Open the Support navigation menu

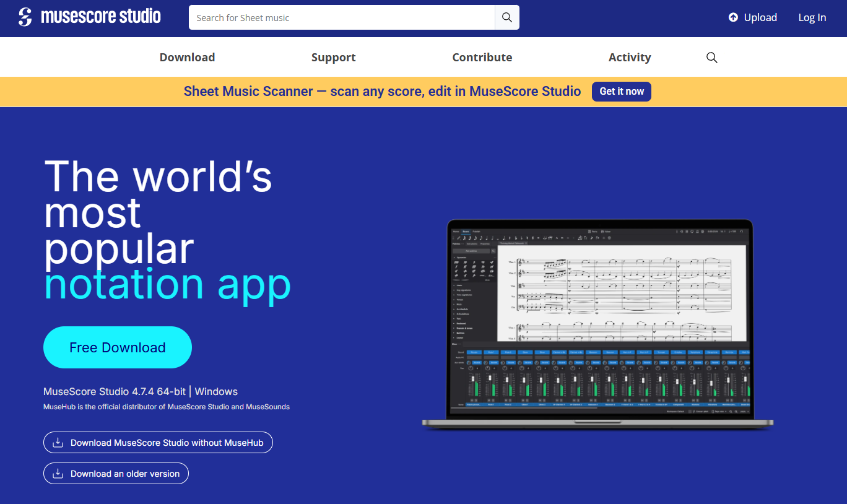333,58
